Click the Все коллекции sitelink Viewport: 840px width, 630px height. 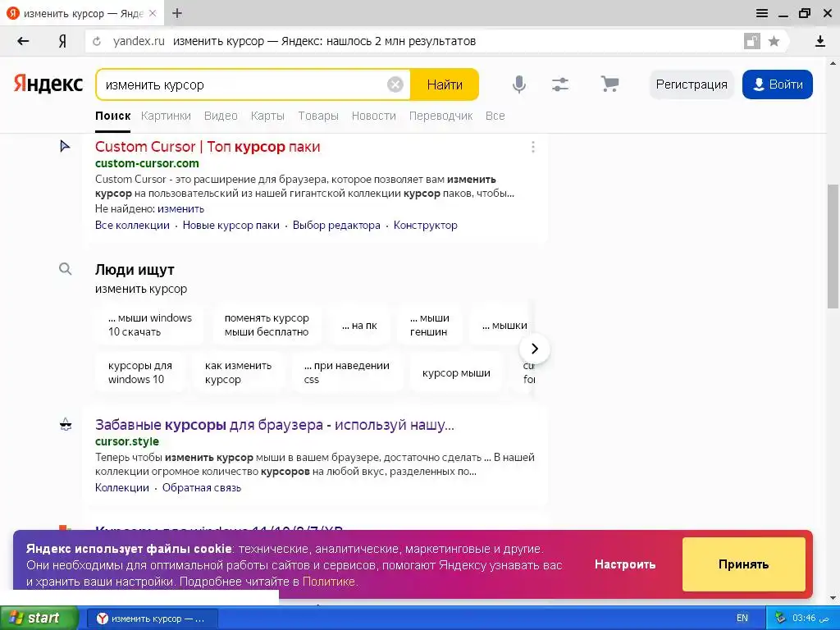(132, 225)
